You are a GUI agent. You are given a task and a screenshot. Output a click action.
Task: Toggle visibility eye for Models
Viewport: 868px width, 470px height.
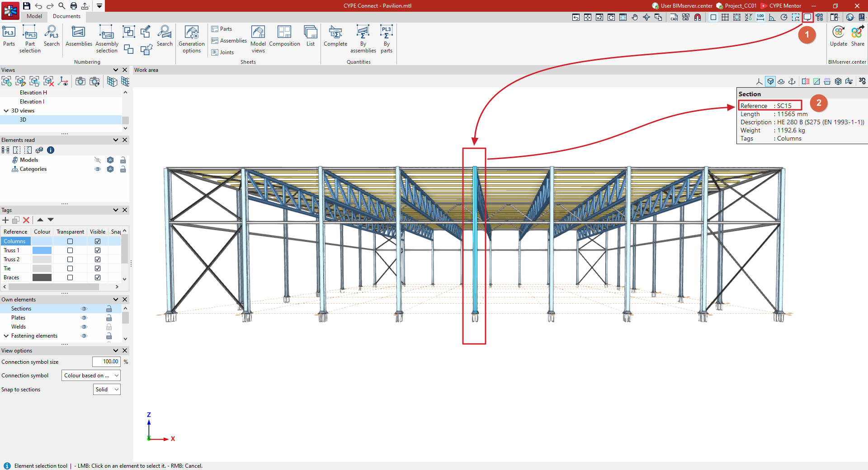click(x=97, y=160)
